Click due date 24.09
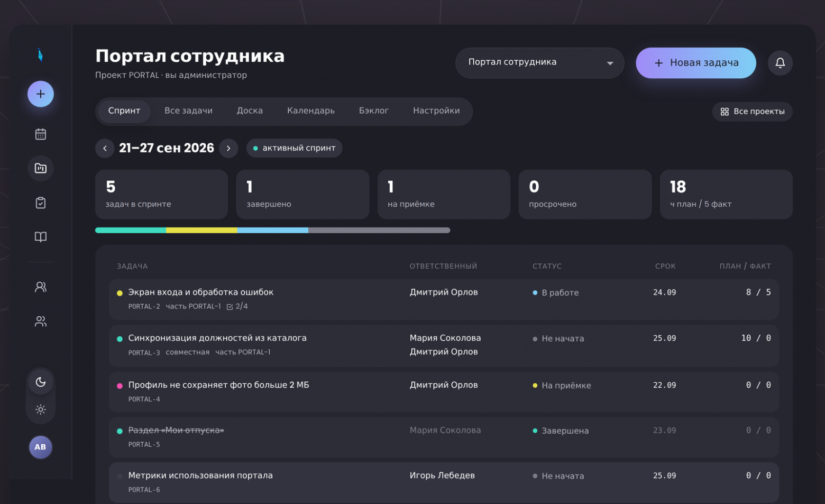This screenshot has height=504, width=825. [x=664, y=292]
